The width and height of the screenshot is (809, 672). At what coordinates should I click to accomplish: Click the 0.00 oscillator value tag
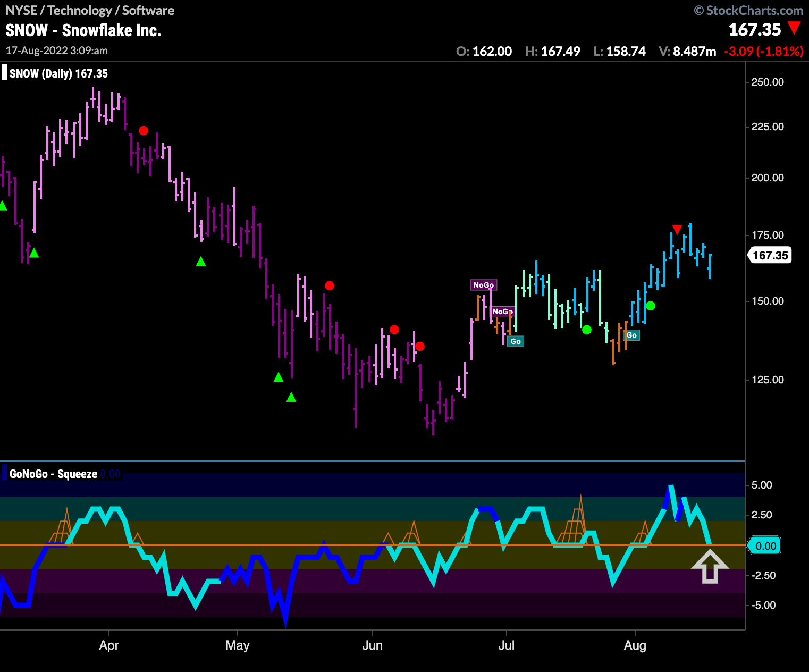tap(764, 546)
